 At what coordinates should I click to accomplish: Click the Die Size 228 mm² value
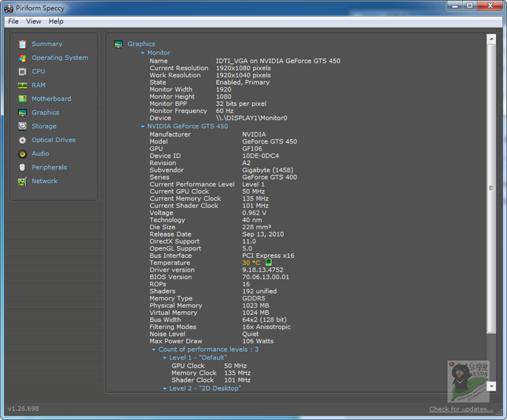click(x=257, y=227)
